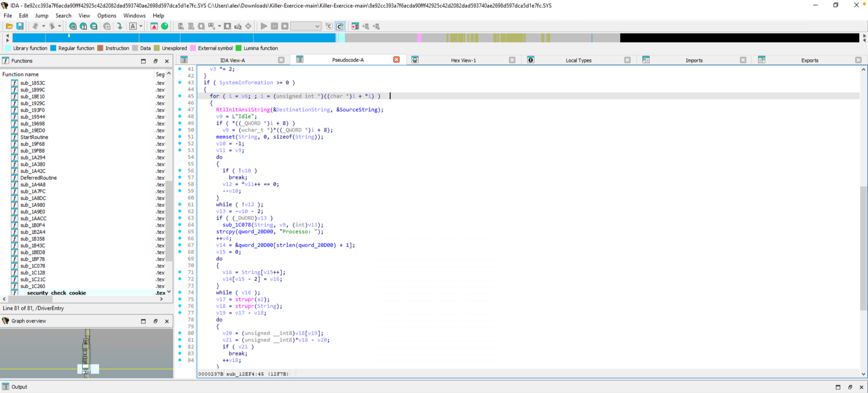
Task: Float the Functions panel with its undock icon
Action: coord(156,61)
